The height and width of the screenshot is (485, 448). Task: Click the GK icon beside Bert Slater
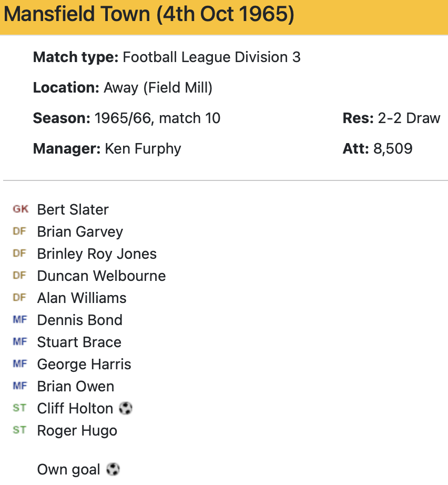tap(21, 209)
